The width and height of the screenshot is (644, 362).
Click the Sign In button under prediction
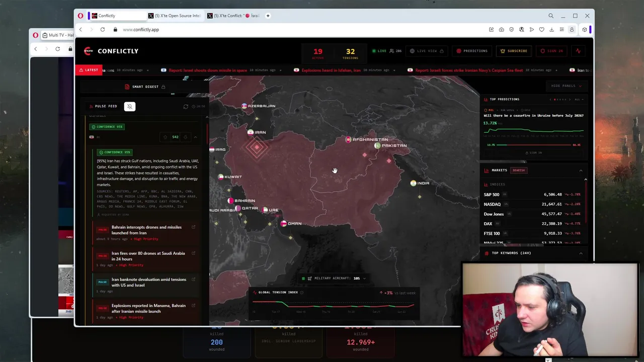[x=533, y=152]
